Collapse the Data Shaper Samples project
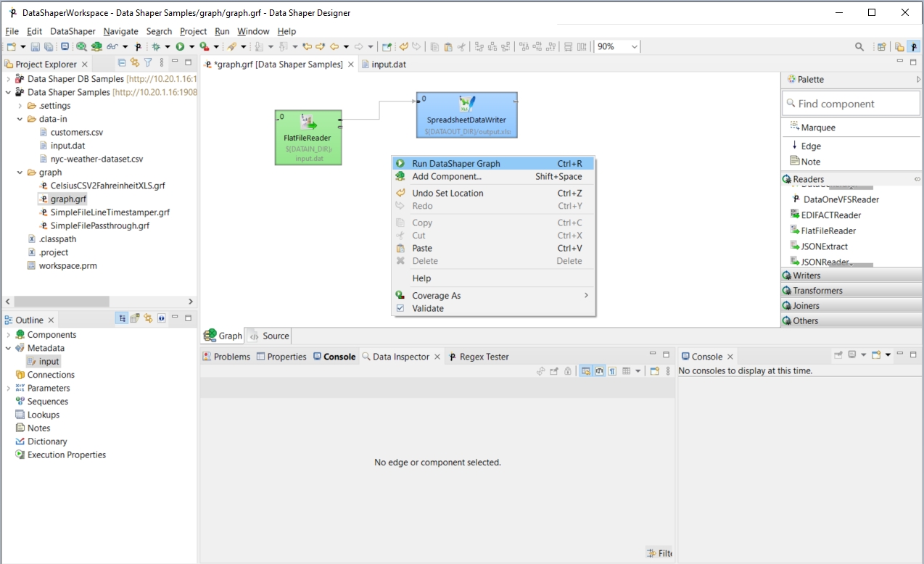924x564 pixels. coord(9,92)
